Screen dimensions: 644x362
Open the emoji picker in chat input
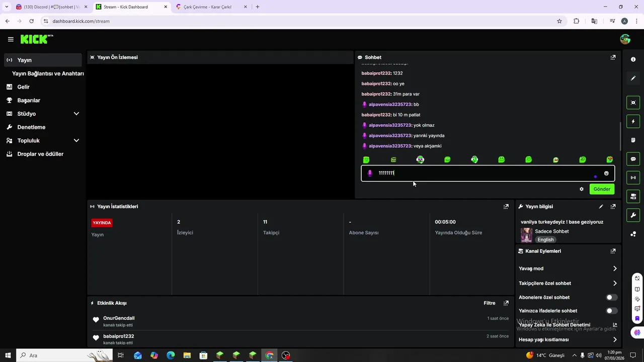[606, 173]
